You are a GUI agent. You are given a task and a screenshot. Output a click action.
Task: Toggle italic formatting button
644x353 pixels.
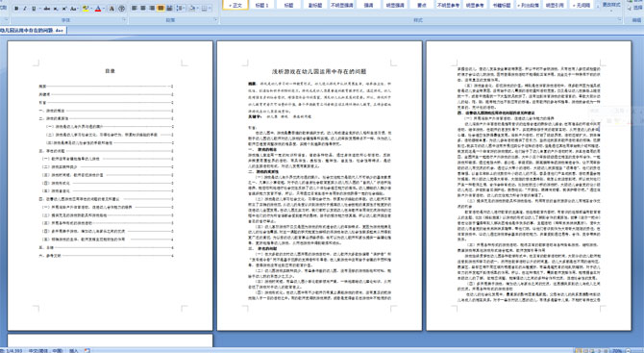coord(25,9)
